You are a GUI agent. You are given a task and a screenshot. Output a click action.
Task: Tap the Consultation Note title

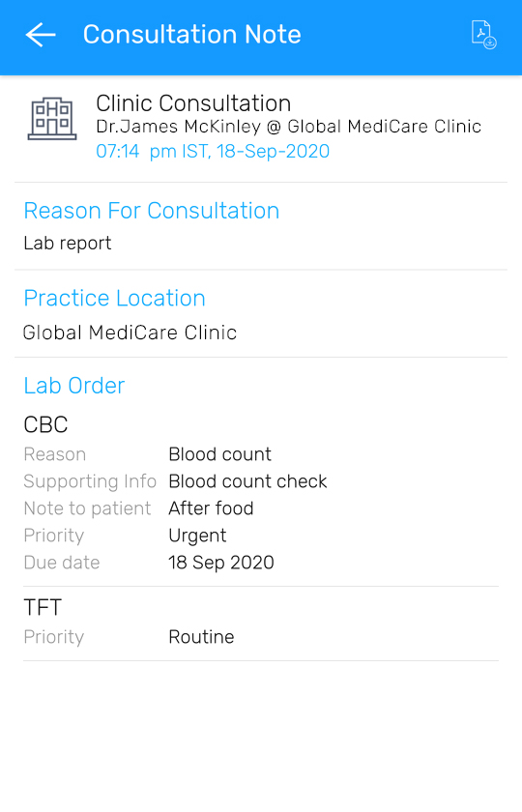[191, 35]
